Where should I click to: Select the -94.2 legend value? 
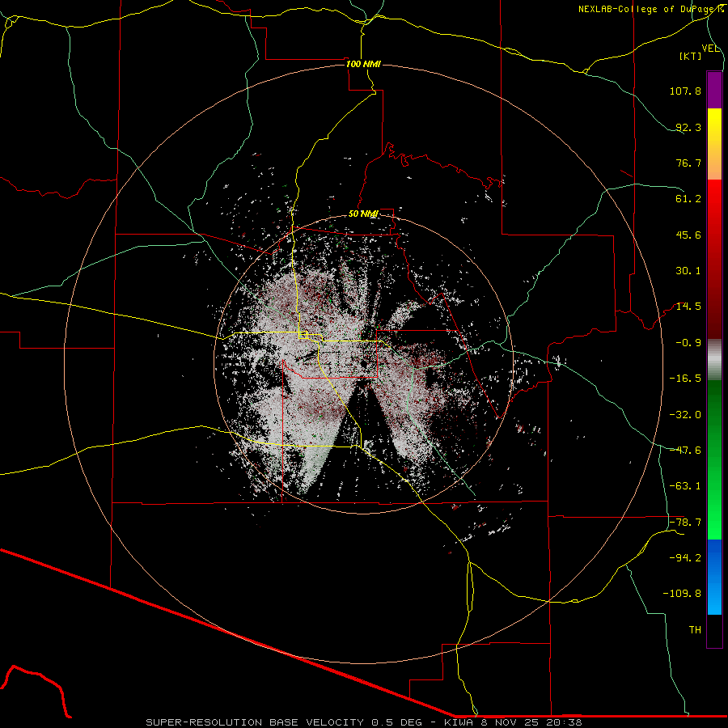tap(685, 558)
